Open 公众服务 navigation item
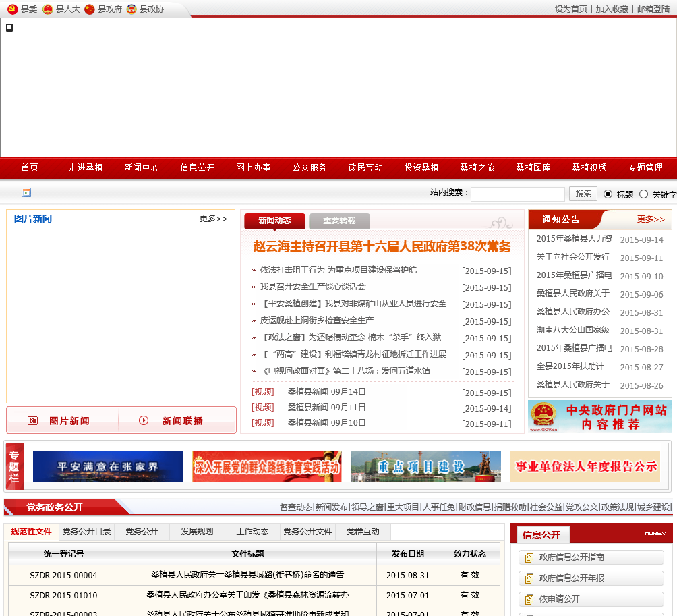This screenshot has width=677, height=616. pos(310,167)
